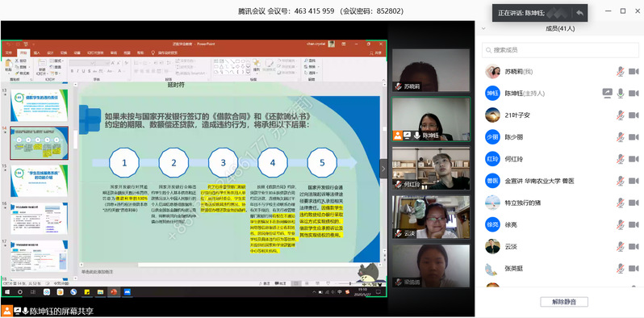The image size is (644, 318).
Task: Click the avatar of 特立独行的猪
Action: (492, 203)
